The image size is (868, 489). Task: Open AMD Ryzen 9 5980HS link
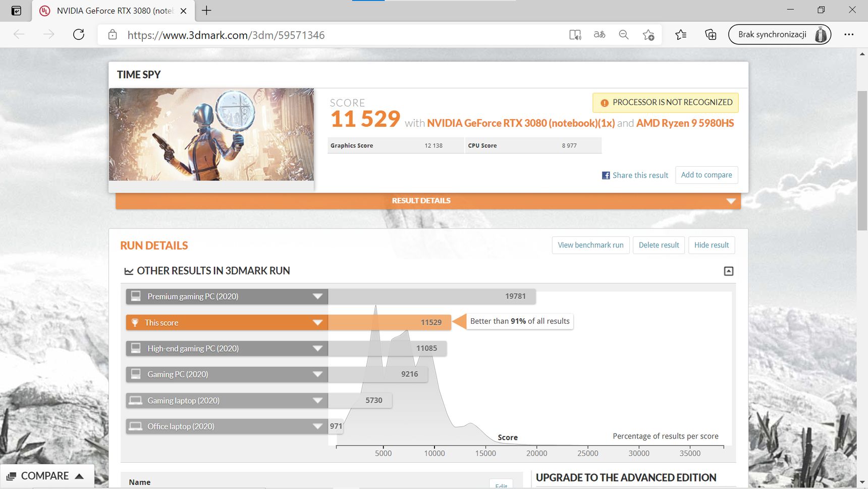click(685, 123)
